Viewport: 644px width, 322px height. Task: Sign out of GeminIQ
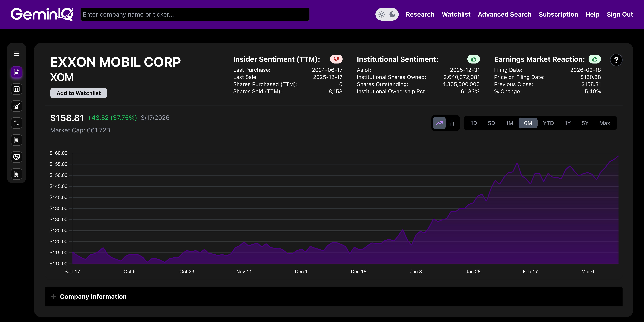point(620,14)
